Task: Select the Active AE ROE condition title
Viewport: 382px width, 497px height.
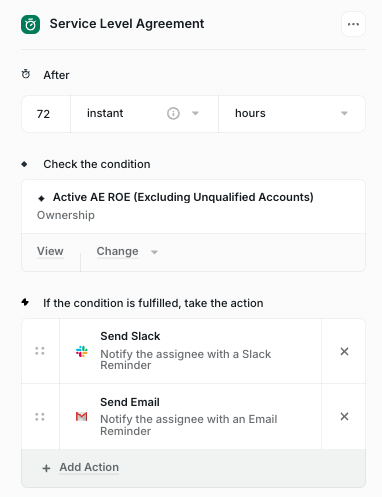Action: 183,197
